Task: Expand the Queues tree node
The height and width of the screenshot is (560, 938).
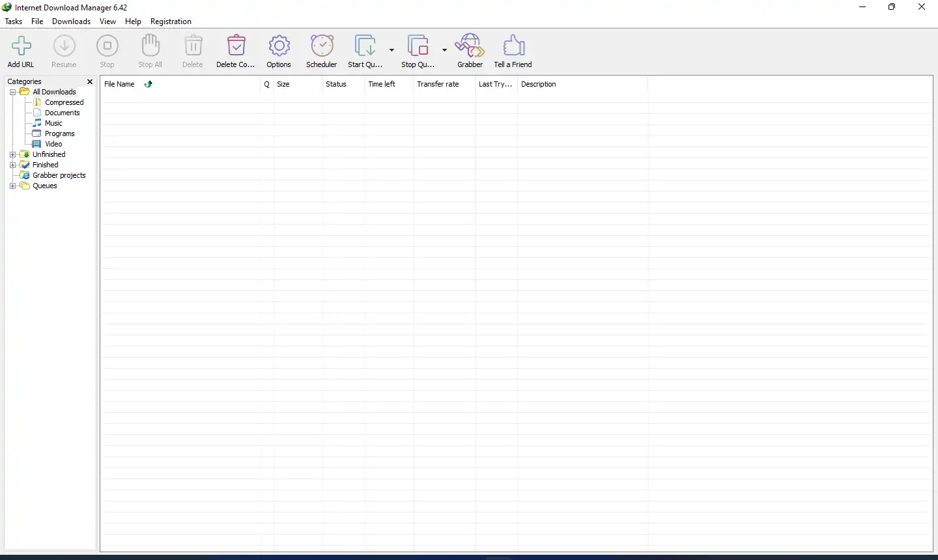Action: (x=12, y=186)
